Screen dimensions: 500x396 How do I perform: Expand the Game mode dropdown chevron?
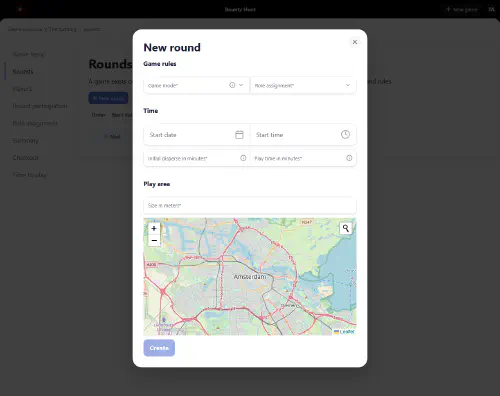[241, 85]
